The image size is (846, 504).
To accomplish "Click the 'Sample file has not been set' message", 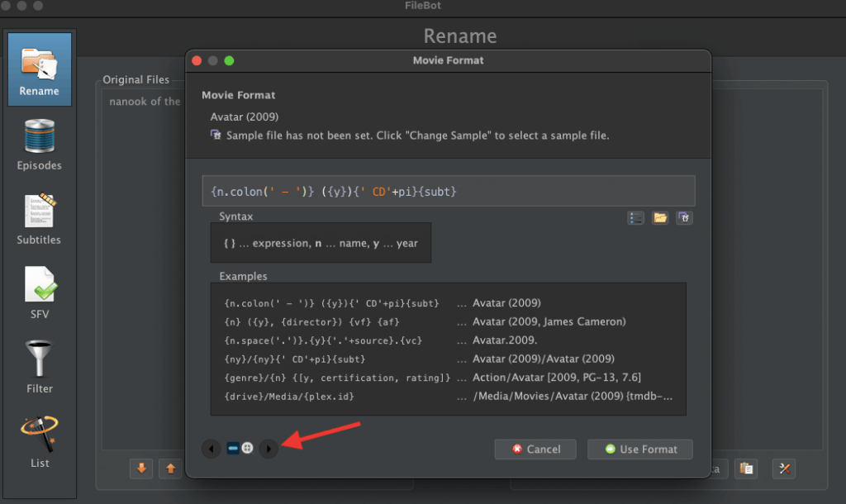I will (x=417, y=136).
